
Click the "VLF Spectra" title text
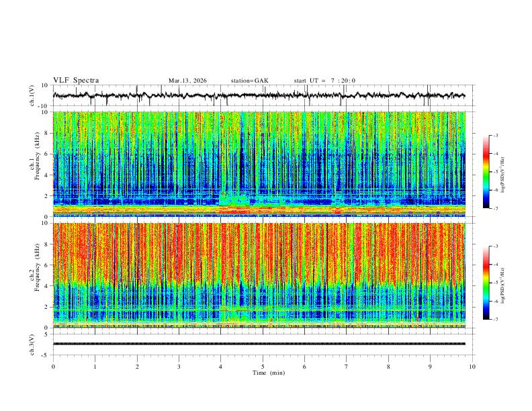coord(76,81)
